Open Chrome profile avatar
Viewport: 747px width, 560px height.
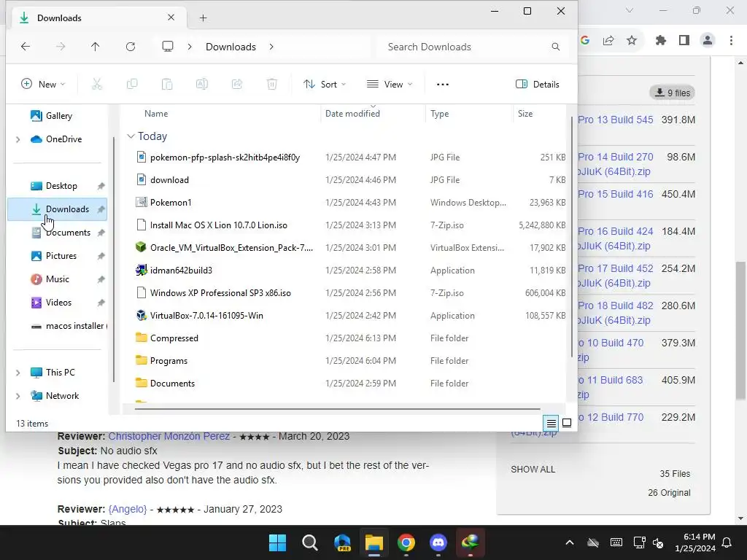point(708,41)
